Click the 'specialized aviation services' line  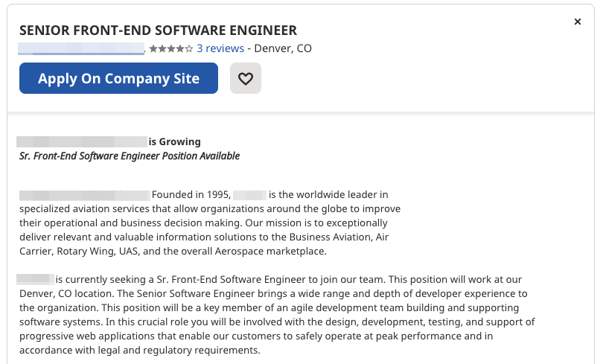[x=210, y=209]
